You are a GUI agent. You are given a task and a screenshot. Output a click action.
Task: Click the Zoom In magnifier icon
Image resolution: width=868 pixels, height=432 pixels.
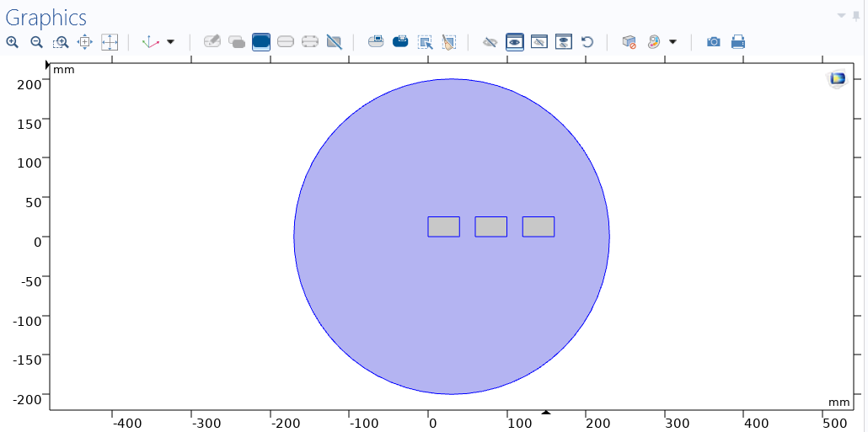click(12, 41)
